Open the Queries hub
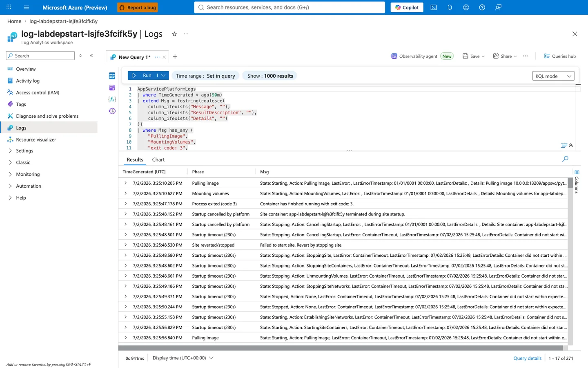This screenshot has height=368, width=588. coord(560,56)
